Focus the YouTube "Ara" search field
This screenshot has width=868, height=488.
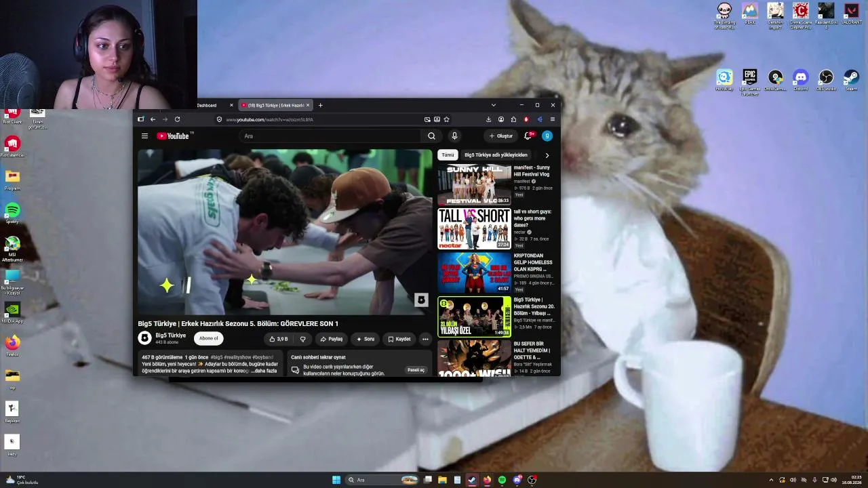coord(330,136)
